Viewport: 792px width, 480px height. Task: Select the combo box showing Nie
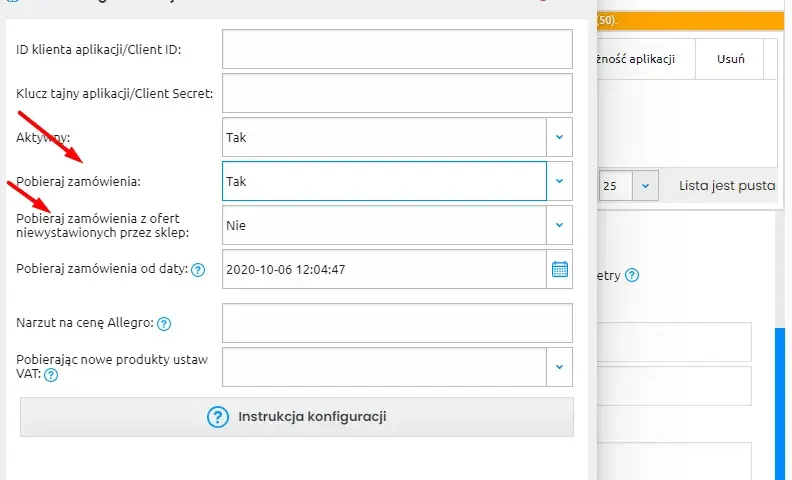pos(384,225)
